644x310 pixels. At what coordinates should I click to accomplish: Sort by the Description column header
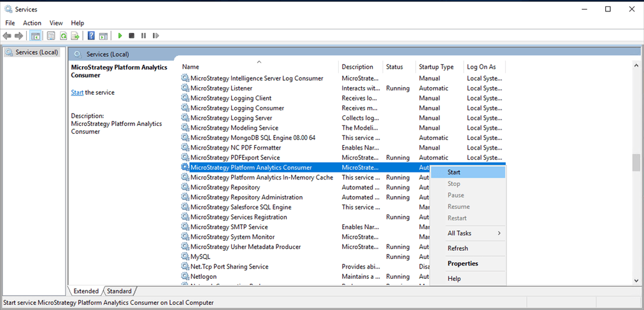coord(361,66)
